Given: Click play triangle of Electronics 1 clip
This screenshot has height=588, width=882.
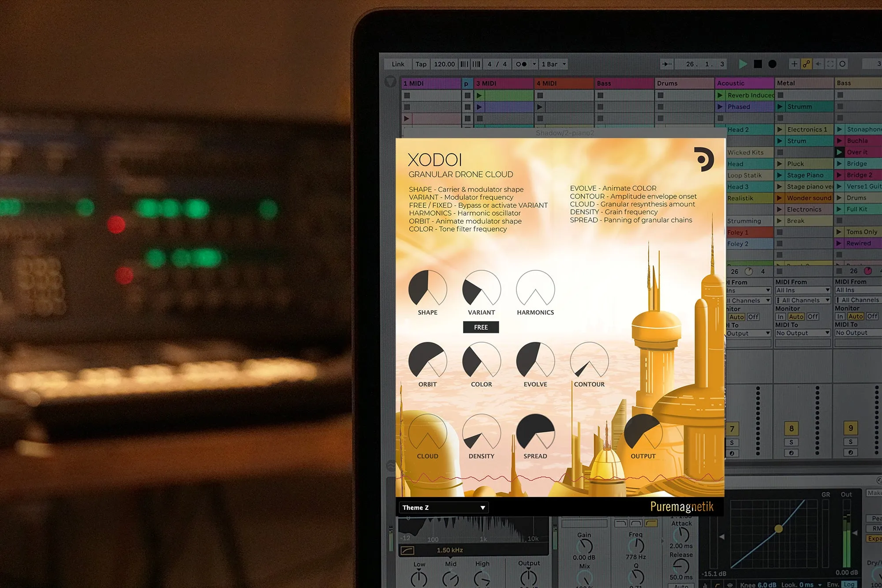Looking at the screenshot, I should click(x=780, y=130).
